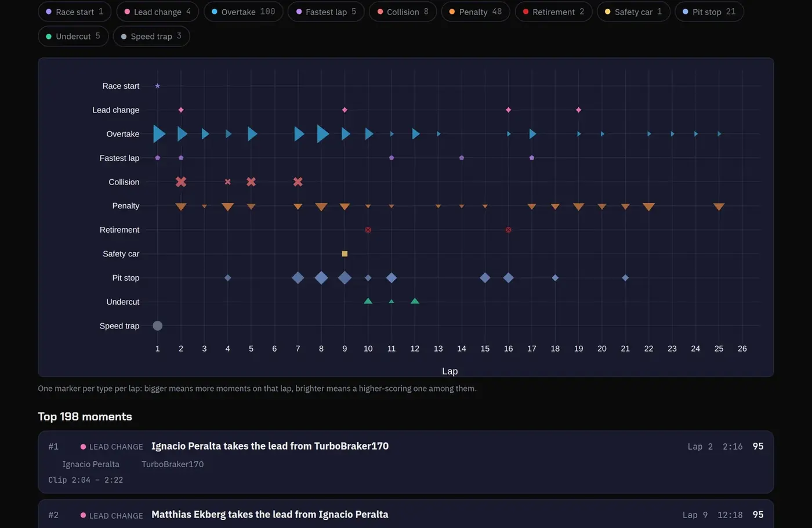Toggle the Pit stop filter chip
Viewport: 812px width, 528px height.
709,12
